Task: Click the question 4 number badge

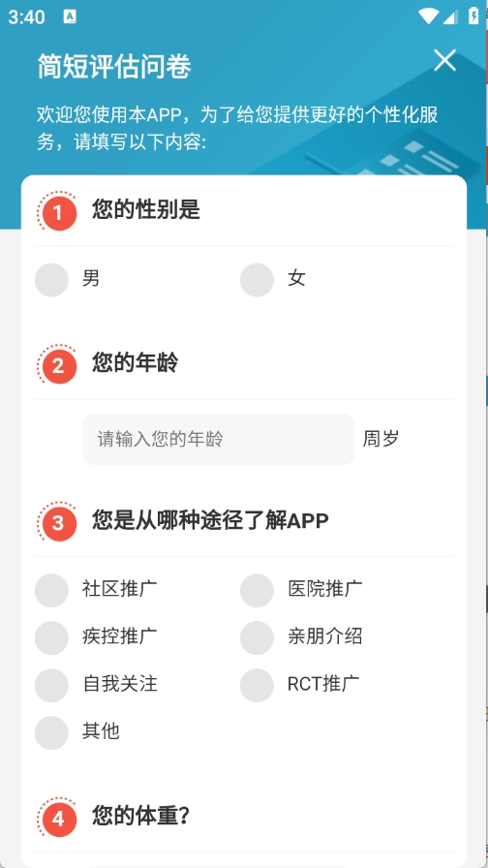Action: pyautogui.click(x=57, y=818)
